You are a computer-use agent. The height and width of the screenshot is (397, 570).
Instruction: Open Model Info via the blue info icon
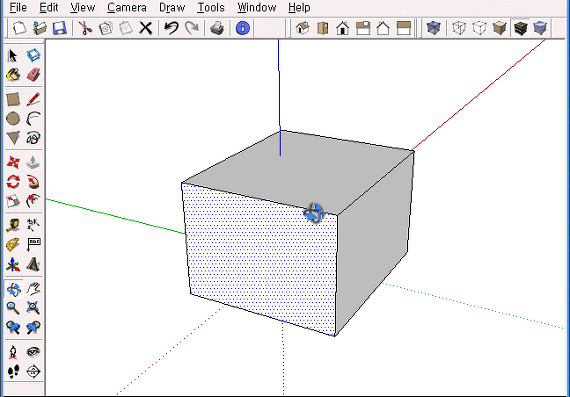(x=242, y=28)
